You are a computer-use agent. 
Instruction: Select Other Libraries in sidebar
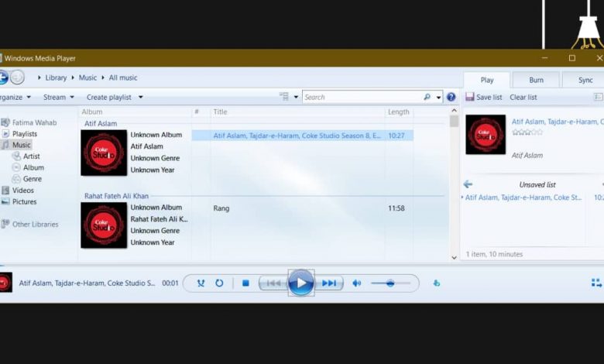[30, 224]
